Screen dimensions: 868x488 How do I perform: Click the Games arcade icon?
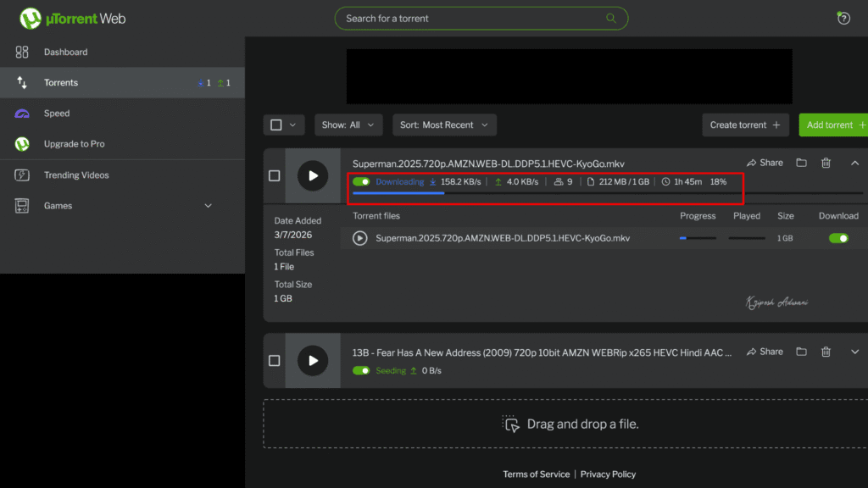pyautogui.click(x=22, y=206)
